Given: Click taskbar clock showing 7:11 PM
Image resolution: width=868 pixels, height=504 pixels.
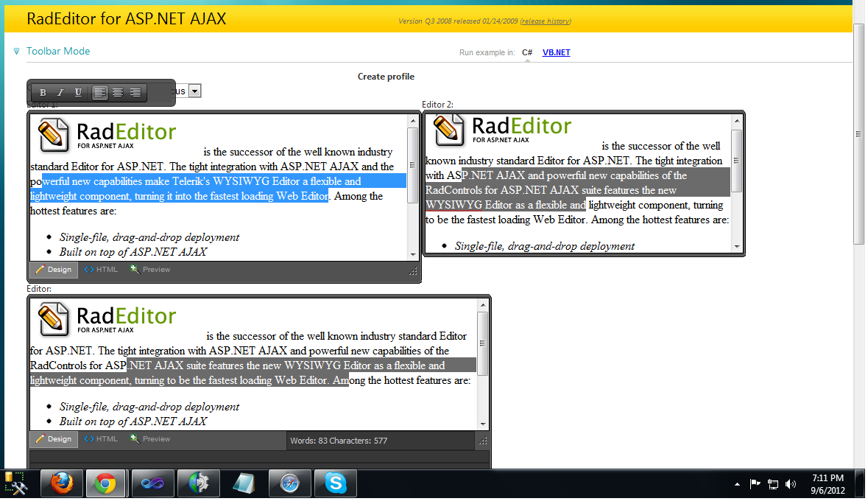Looking at the screenshot, I should 828,484.
